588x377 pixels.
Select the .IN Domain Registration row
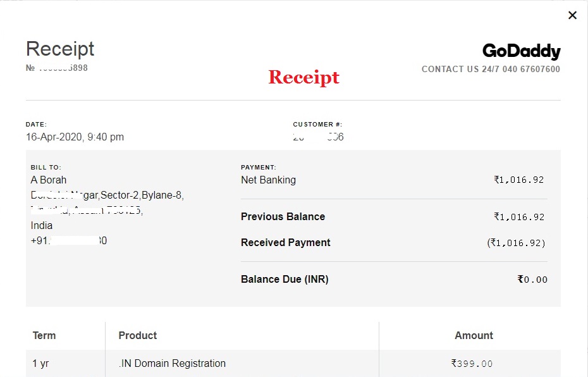[172, 363]
